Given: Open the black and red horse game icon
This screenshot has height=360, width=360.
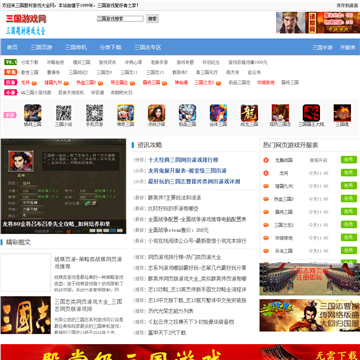Looking at the screenshot, I should pos(311,113).
